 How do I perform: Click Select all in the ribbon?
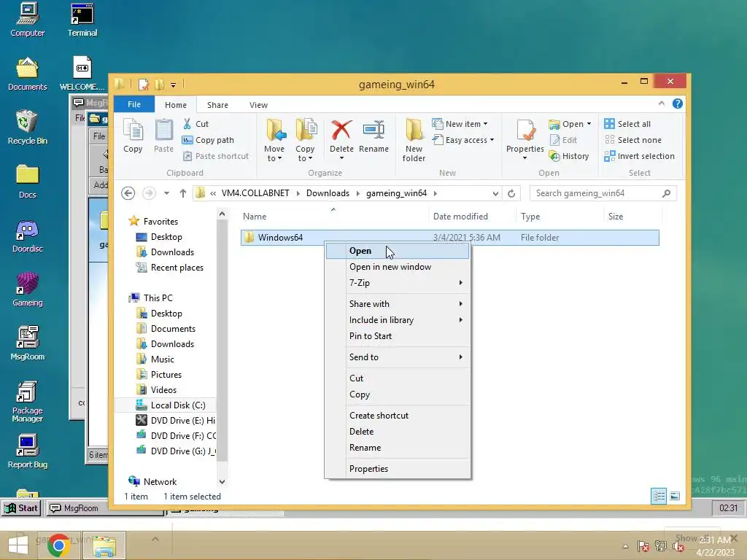[627, 124]
